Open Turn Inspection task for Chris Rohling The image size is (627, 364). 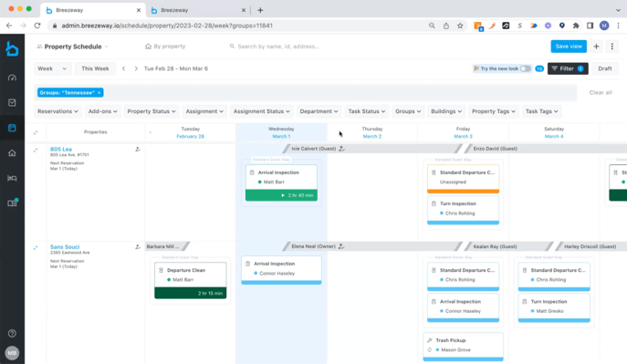(463, 210)
